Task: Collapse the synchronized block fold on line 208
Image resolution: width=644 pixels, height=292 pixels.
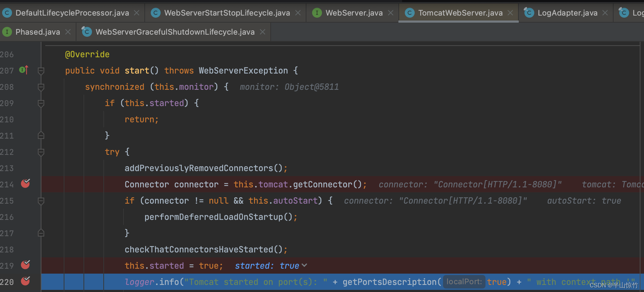Action: point(41,87)
